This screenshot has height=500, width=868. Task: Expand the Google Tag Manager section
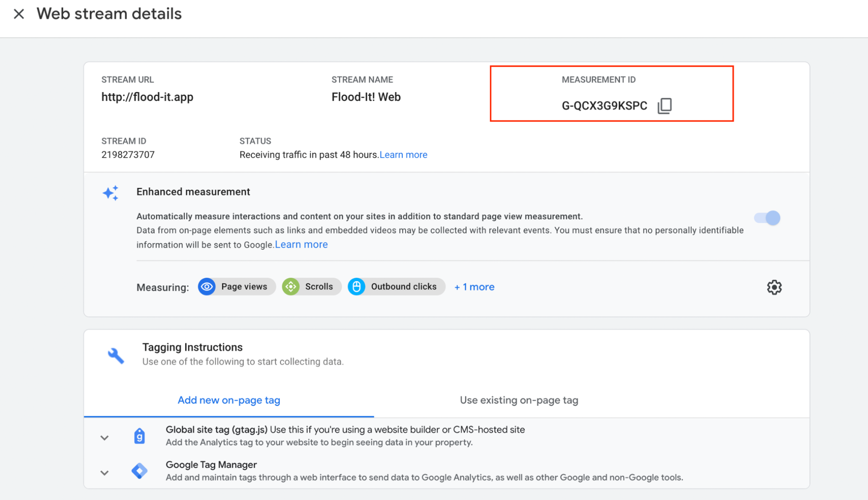pos(104,473)
